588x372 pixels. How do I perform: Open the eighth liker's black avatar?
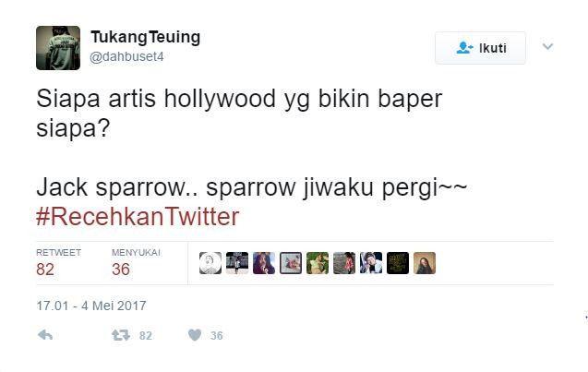[x=398, y=263]
